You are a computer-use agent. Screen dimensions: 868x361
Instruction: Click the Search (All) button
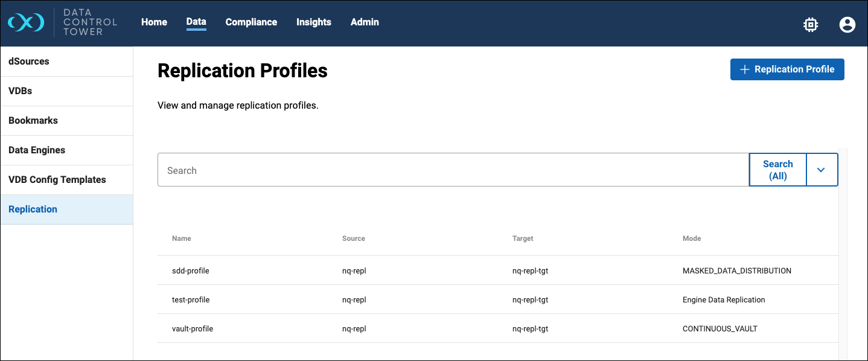(x=777, y=170)
